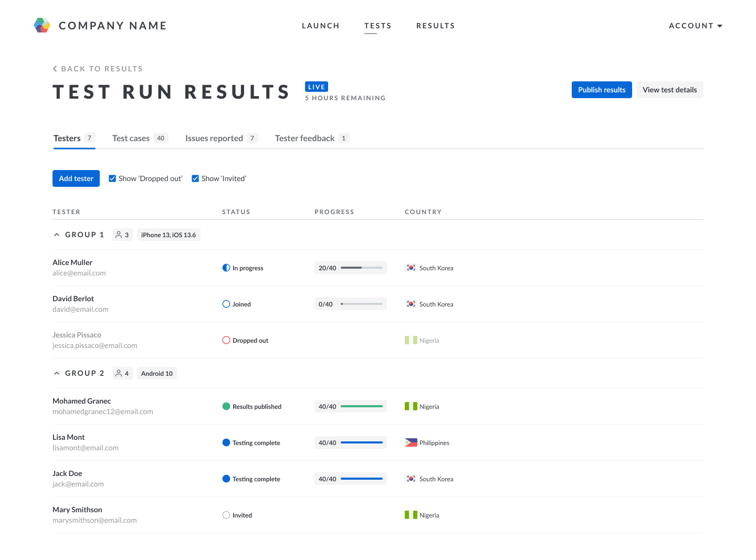Image resolution: width=756 pixels, height=560 pixels.
Task: Click the Philippines country label
Action: pos(434,442)
